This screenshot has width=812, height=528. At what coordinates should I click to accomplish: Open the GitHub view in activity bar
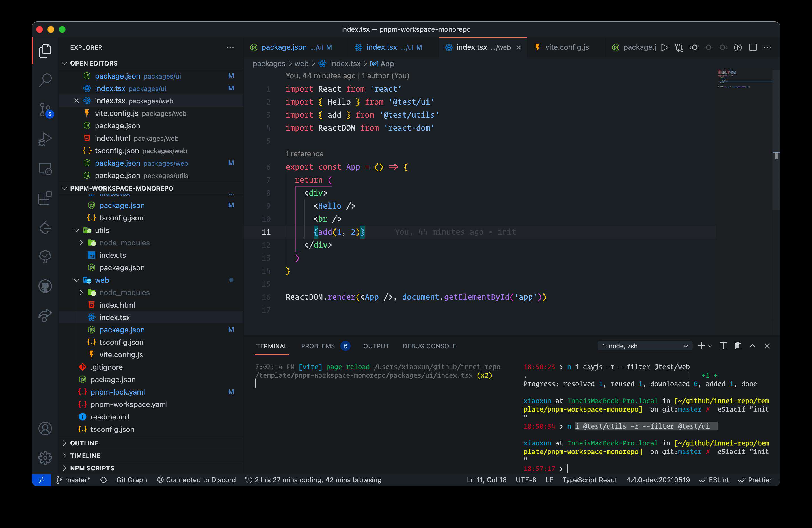45,286
